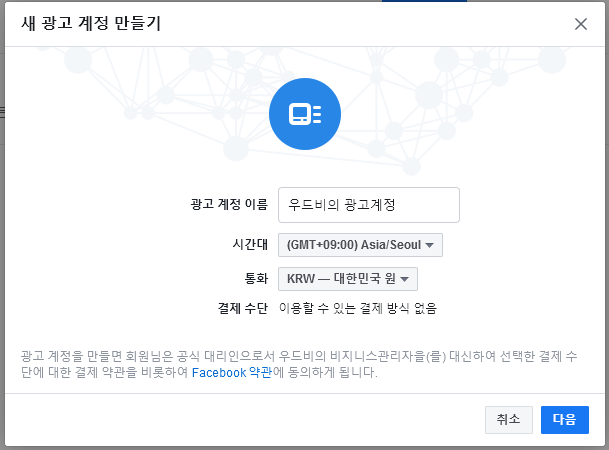Select text 이용할 수 있는 결제 방식 없음
The width and height of the screenshot is (609, 450).
point(358,308)
